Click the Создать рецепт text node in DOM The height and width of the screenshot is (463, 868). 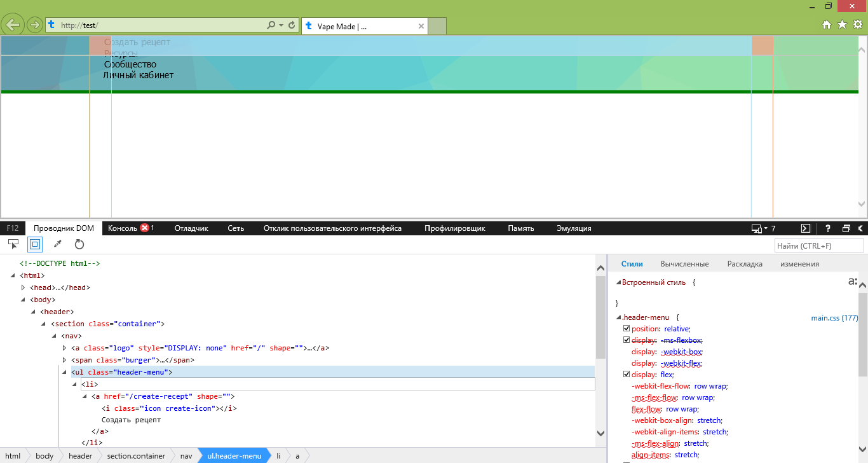131,420
